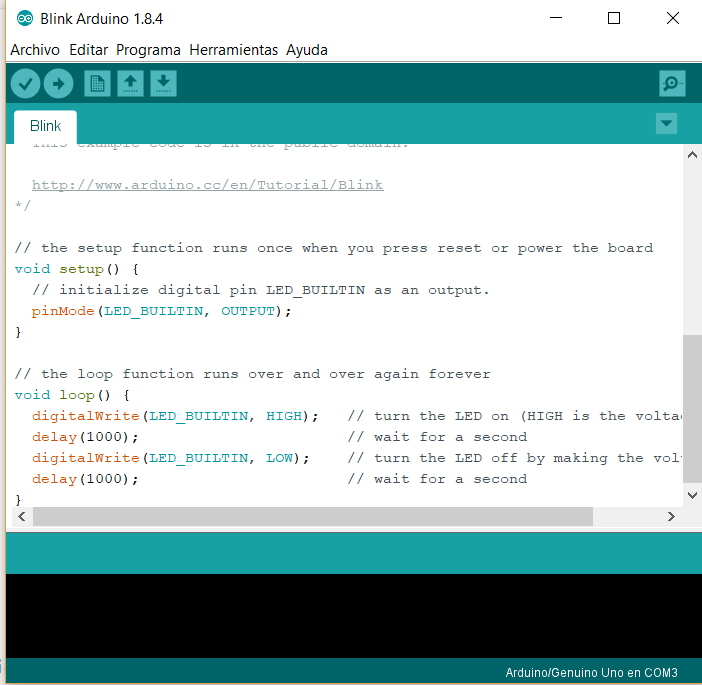Click the 'Arduino/Genuino Uno en COM3' status text
The height and width of the screenshot is (685, 702).
(x=591, y=672)
